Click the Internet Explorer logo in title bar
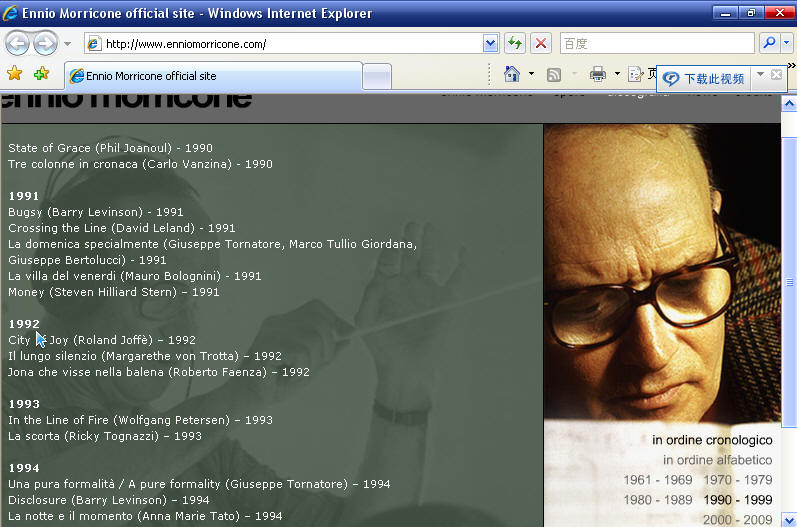Viewport: 797px width, 527px height. (10, 13)
